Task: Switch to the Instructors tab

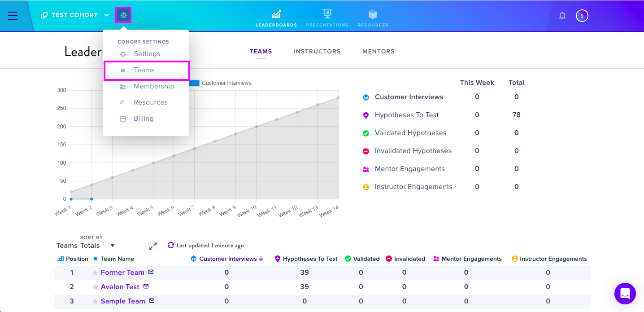Action: [x=317, y=51]
